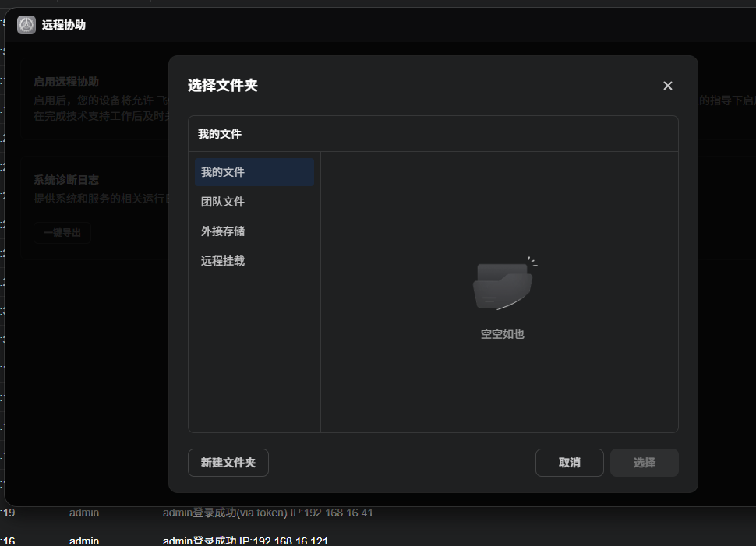Click the 选择文件夹 dialog title
This screenshot has width=756, height=546.
tap(223, 86)
